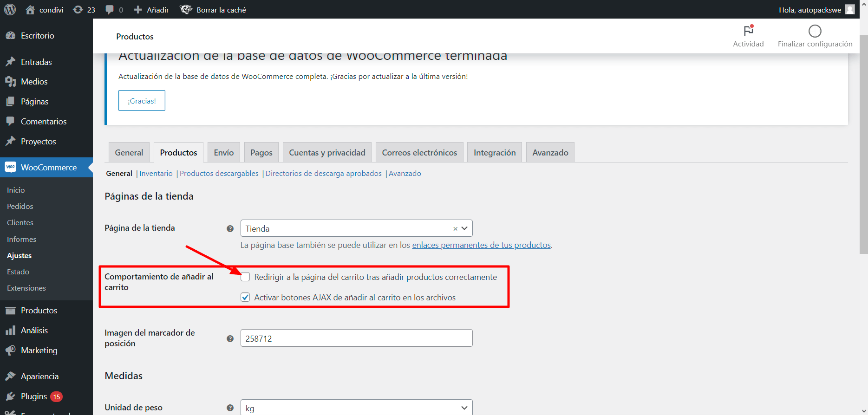868x415 pixels.
Task: Click the WooCommerce woo icon
Action: (10, 167)
